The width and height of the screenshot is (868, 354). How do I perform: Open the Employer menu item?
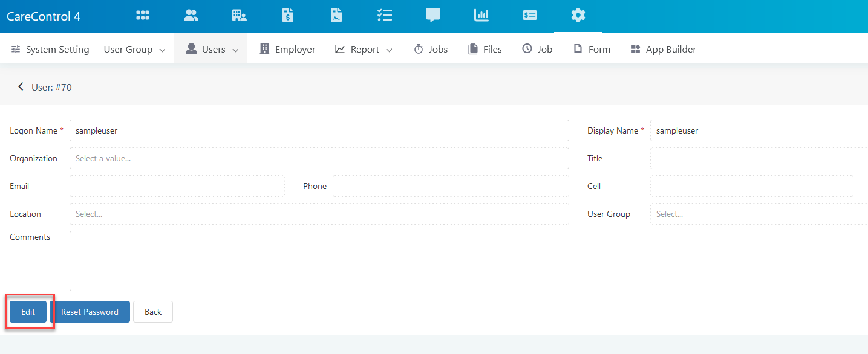[x=288, y=50]
